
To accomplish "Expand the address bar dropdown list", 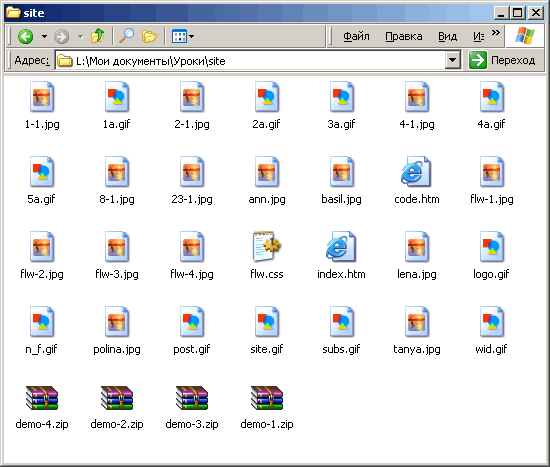I will coord(452,60).
